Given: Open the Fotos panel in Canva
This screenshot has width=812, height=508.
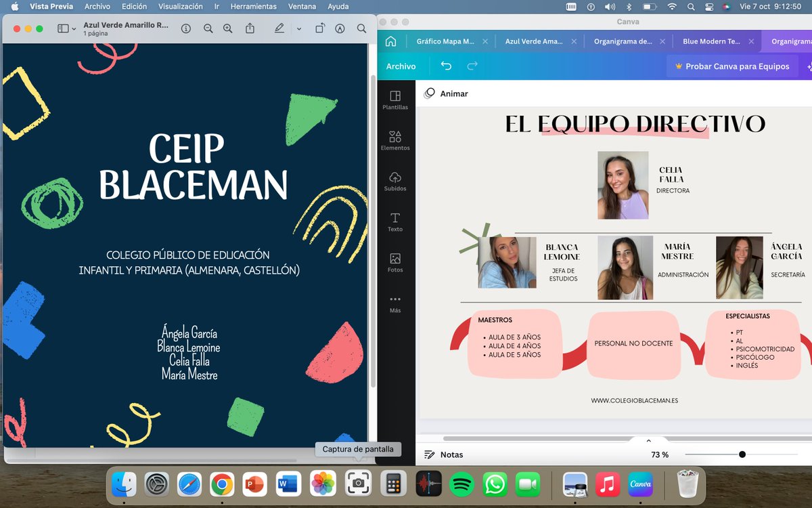Looking at the screenshot, I should pyautogui.click(x=395, y=263).
